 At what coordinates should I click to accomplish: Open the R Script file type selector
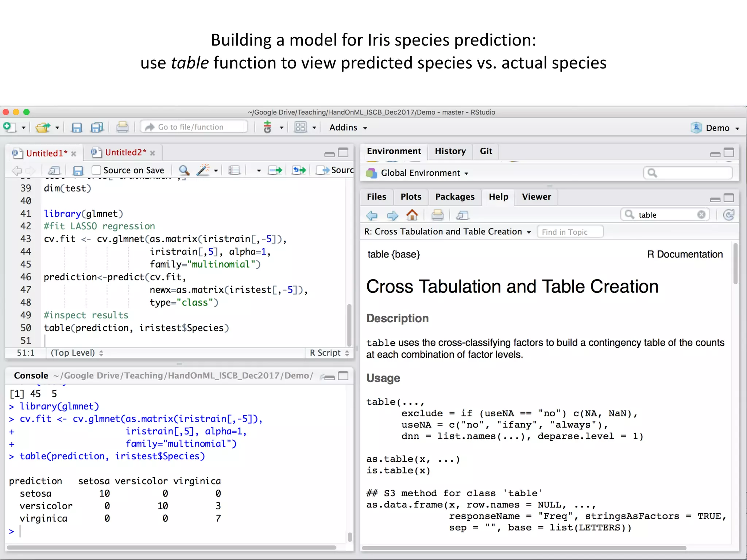click(x=329, y=353)
